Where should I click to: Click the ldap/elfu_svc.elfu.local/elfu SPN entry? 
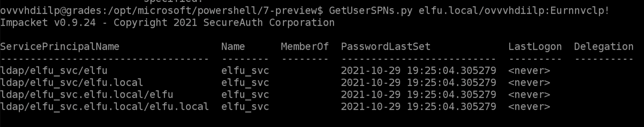pyautogui.click(x=87, y=95)
